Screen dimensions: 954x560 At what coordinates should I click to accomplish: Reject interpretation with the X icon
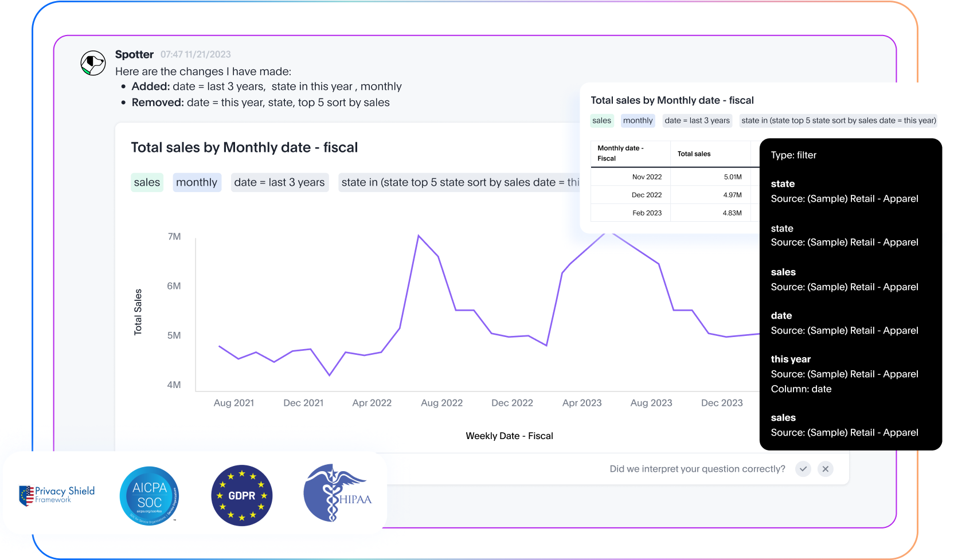[x=826, y=469]
